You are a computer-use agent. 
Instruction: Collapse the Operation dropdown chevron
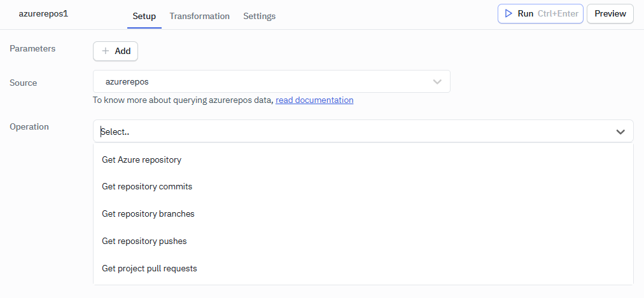point(620,132)
